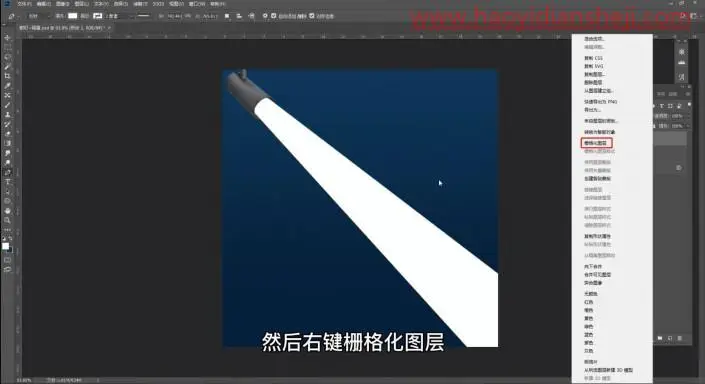705x384 pixels.
Task: Toggle the auto add/delete checkbox
Action: [x=273, y=16]
